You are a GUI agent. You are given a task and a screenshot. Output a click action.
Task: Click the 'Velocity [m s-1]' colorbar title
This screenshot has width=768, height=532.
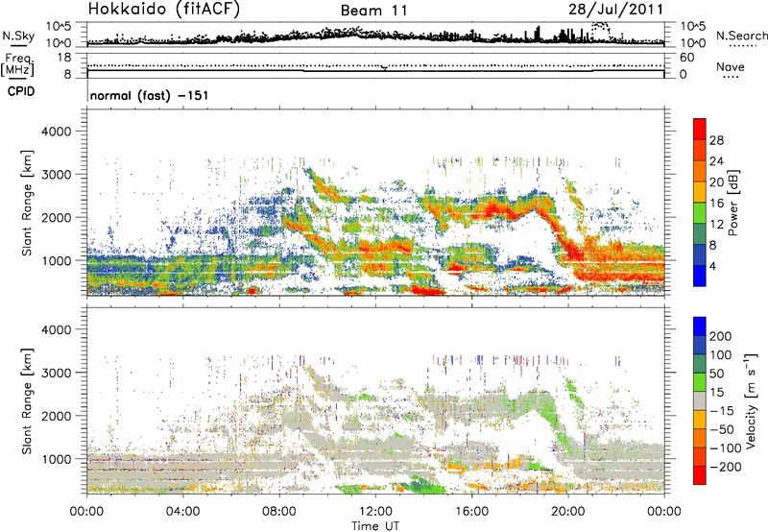click(x=752, y=399)
